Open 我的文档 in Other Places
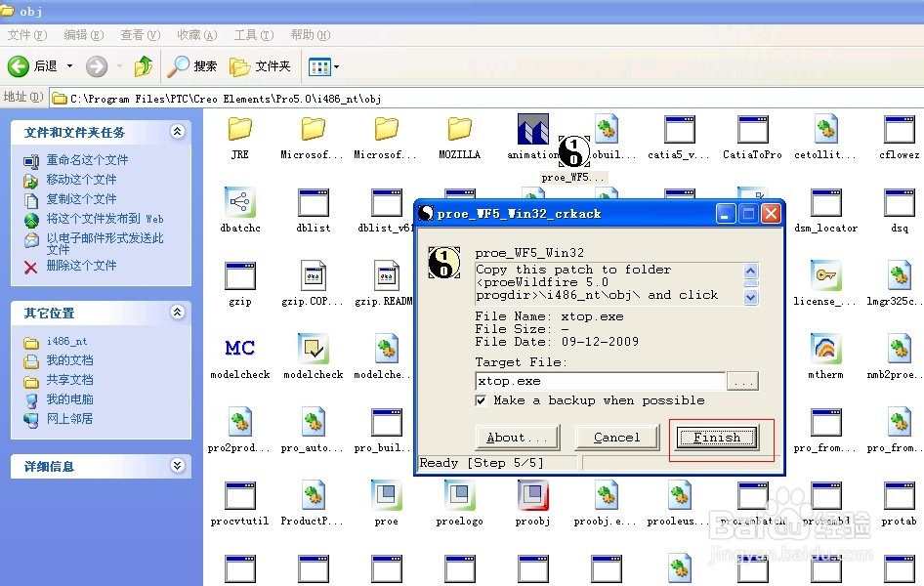This screenshot has height=586, width=924. click(x=69, y=360)
